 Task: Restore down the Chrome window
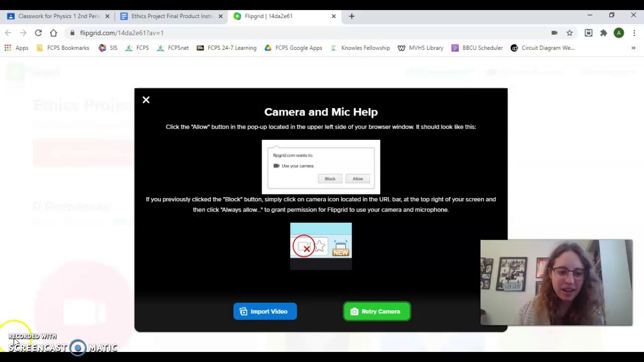point(612,16)
